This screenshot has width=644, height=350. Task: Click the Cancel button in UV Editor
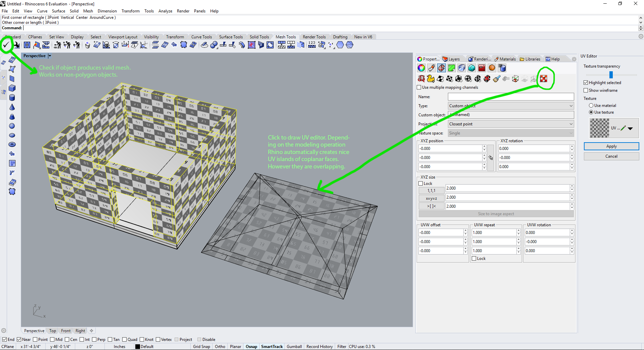pos(611,156)
